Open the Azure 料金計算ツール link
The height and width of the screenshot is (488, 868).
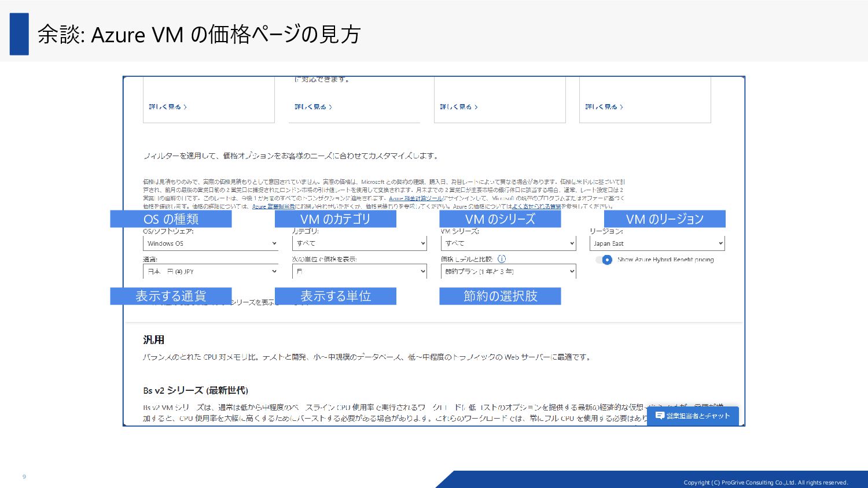click(x=415, y=198)
